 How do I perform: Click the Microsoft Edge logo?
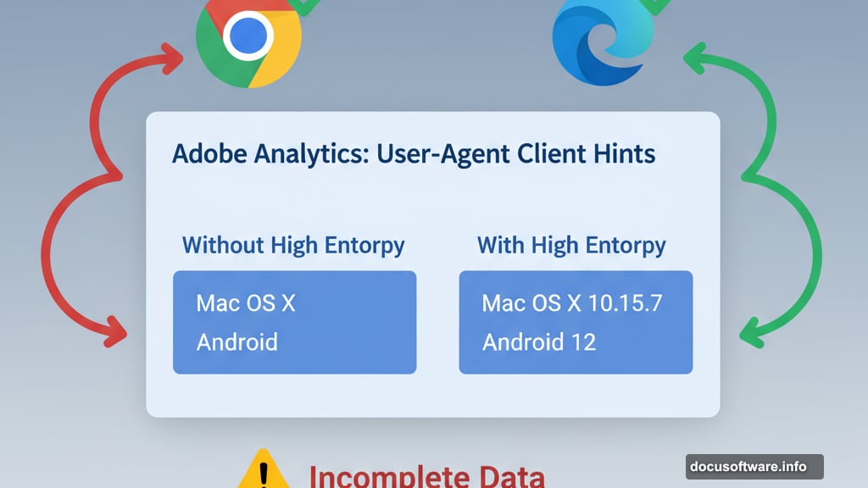tap(604, 42)
